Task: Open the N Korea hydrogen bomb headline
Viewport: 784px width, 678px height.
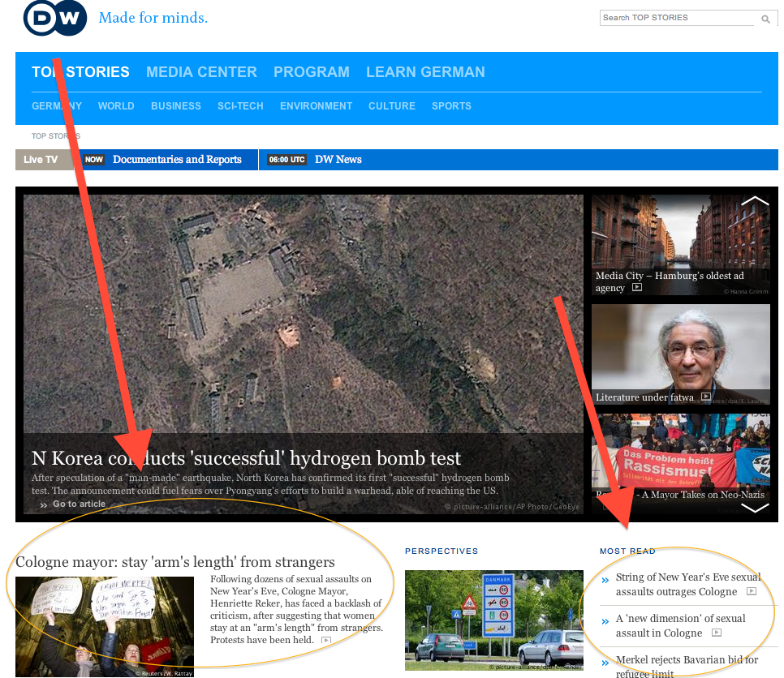Action: coord(246,458)
